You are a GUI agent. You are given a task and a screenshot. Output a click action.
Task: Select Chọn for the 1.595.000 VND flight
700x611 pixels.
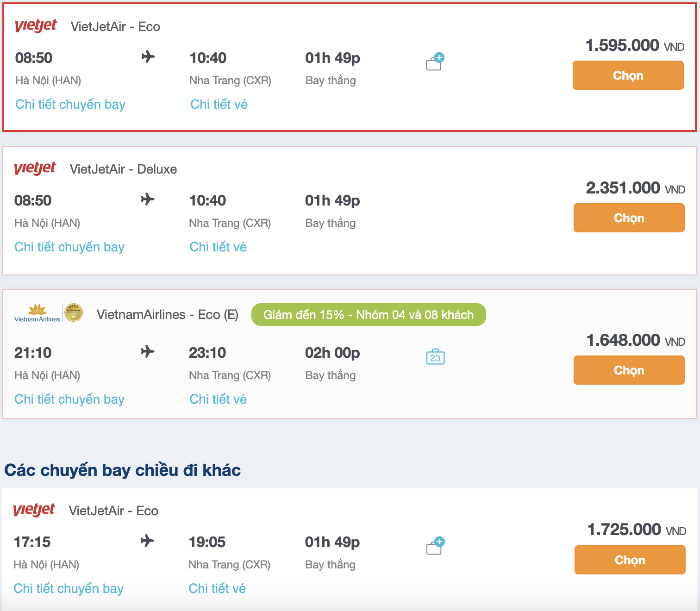click(628, 75)
